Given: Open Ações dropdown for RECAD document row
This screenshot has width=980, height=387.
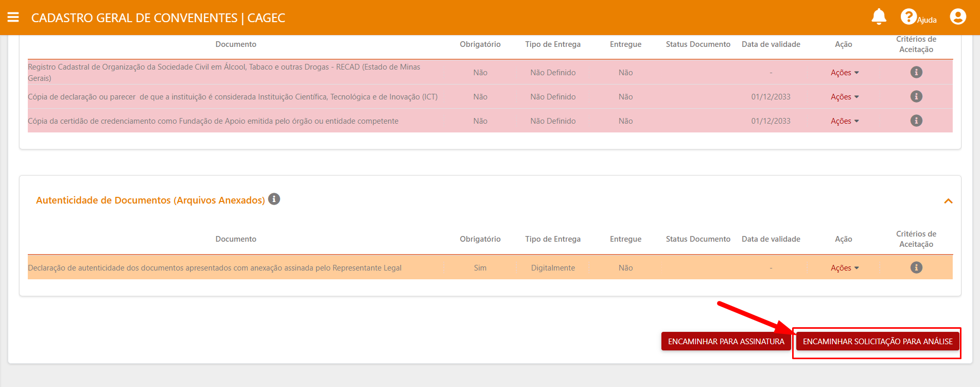Looking at the screenshot, I should click(844, 73).
